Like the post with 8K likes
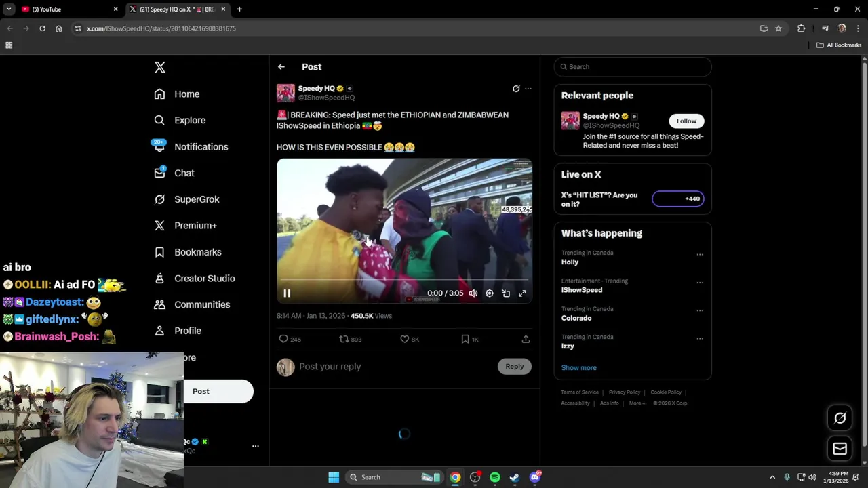 (x=410, y=339)
